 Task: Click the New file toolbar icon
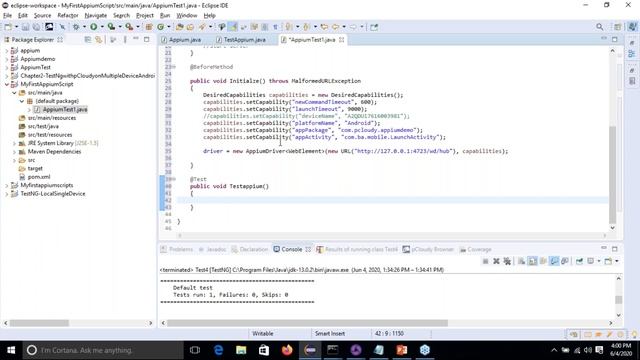(8, 27)
